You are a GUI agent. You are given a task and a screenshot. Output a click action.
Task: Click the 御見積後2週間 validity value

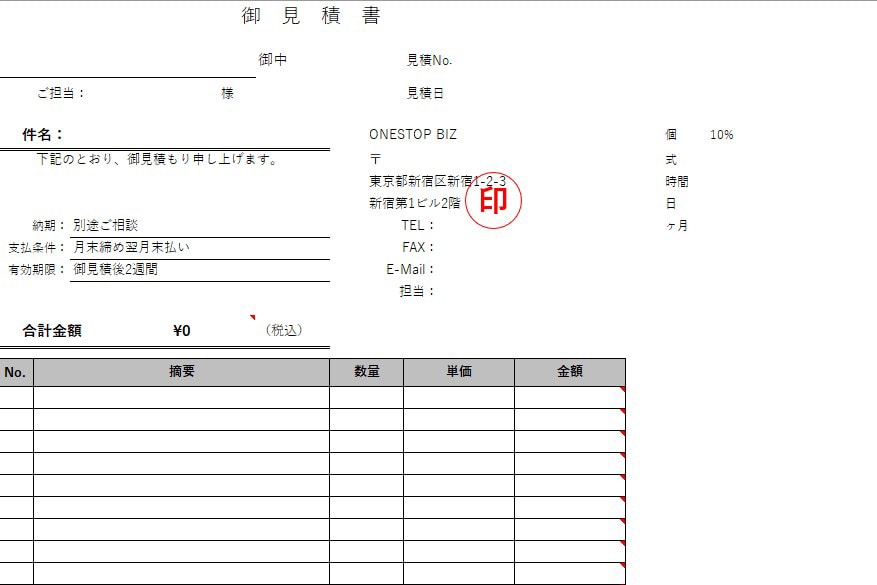coord(115,269)
